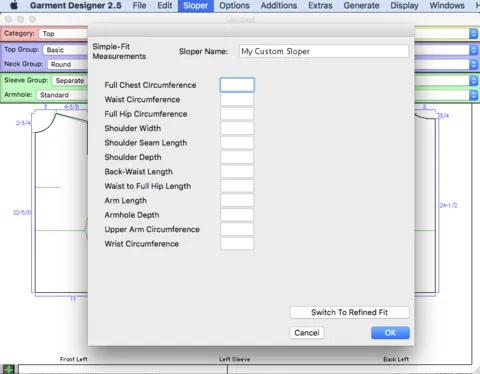The width and height of the screenshot is (480, 374).
Task: Click the Full Chest Circumference field
Action: [x=237, y=85]
